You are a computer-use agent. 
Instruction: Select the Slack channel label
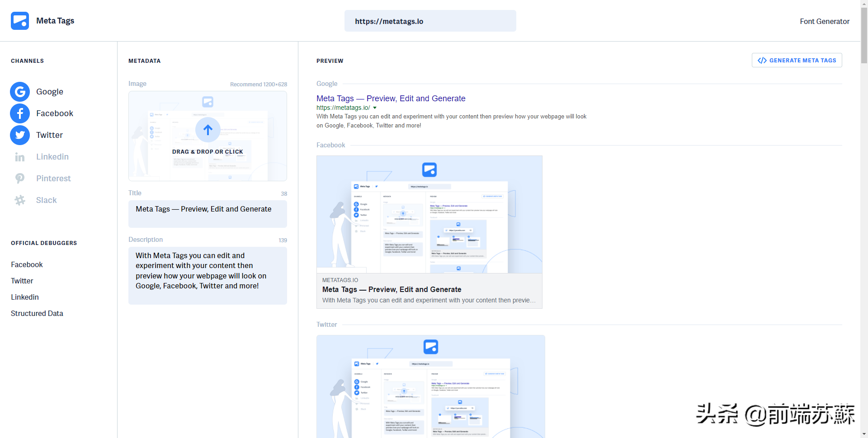tap(46, 200)
